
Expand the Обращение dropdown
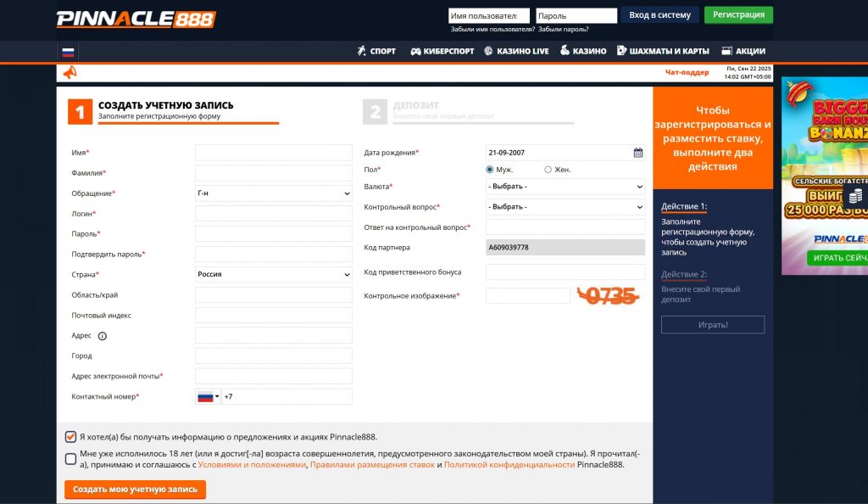pos(273,193)
